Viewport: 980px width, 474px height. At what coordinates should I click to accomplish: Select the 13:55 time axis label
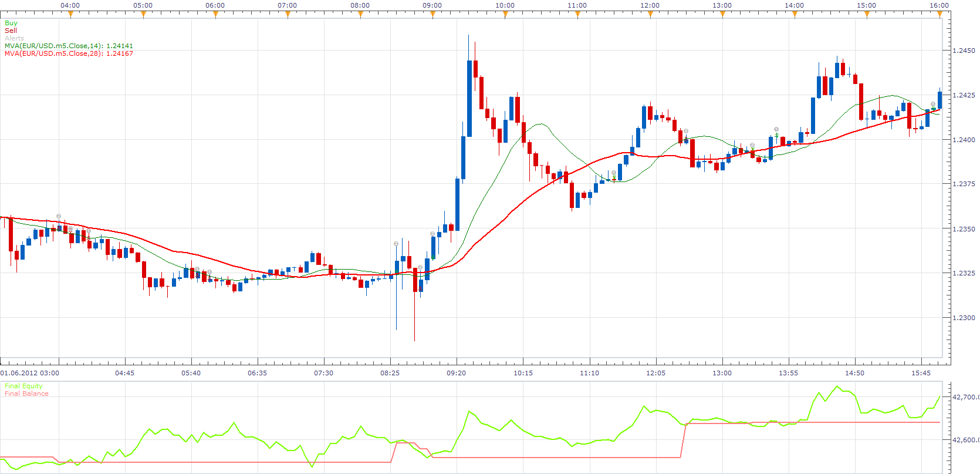788,373
